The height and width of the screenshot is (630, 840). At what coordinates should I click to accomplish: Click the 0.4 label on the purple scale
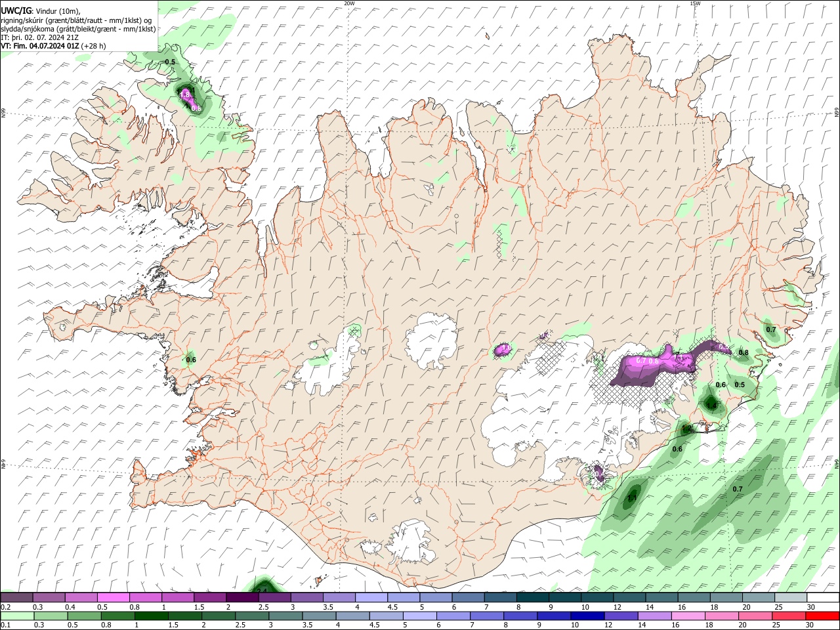coord(70,607)
